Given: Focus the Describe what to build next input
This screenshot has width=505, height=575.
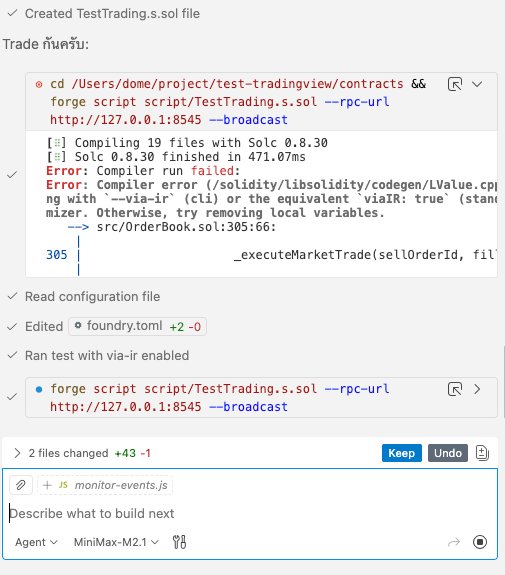Looking at the screenshot, I should 250,513.
